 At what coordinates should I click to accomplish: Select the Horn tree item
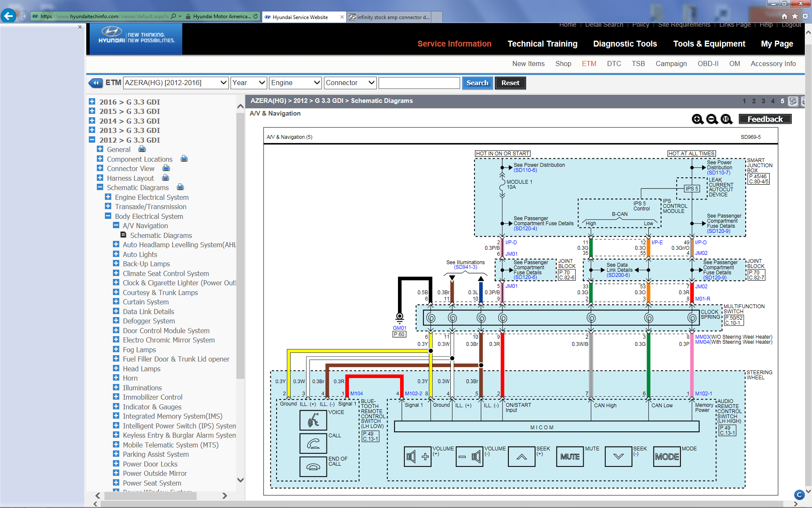[130, 378]
